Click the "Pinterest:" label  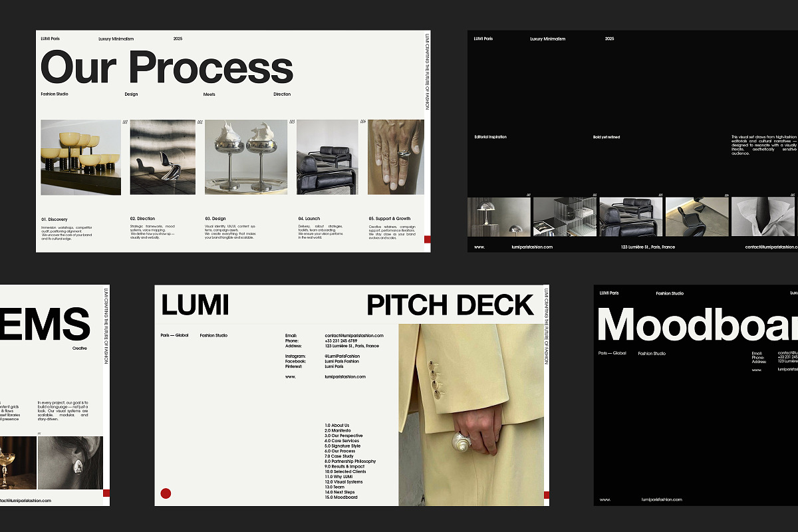tap(294, 366)
